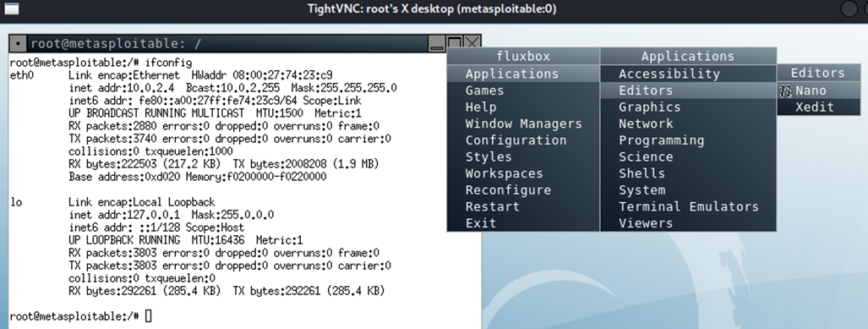Screen dimensions: 868x329
Task: Open Terminal Emulators category
Action: click(688, 206)
